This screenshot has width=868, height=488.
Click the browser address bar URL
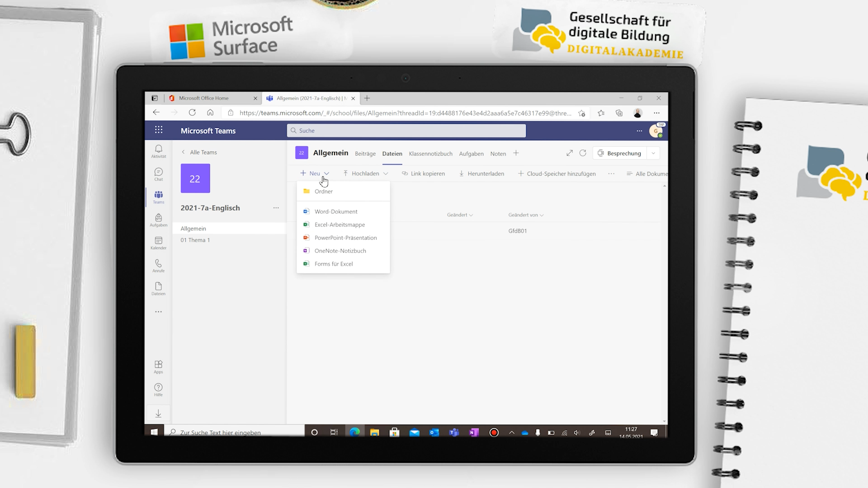click(x=405, y=113)
